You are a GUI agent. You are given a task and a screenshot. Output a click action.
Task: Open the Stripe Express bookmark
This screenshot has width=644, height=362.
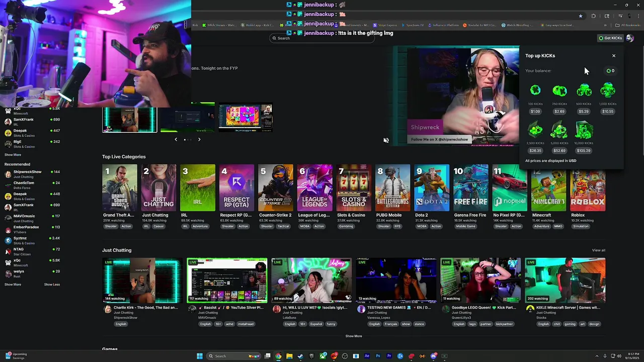pyautogui.click(x=385, y=25)
